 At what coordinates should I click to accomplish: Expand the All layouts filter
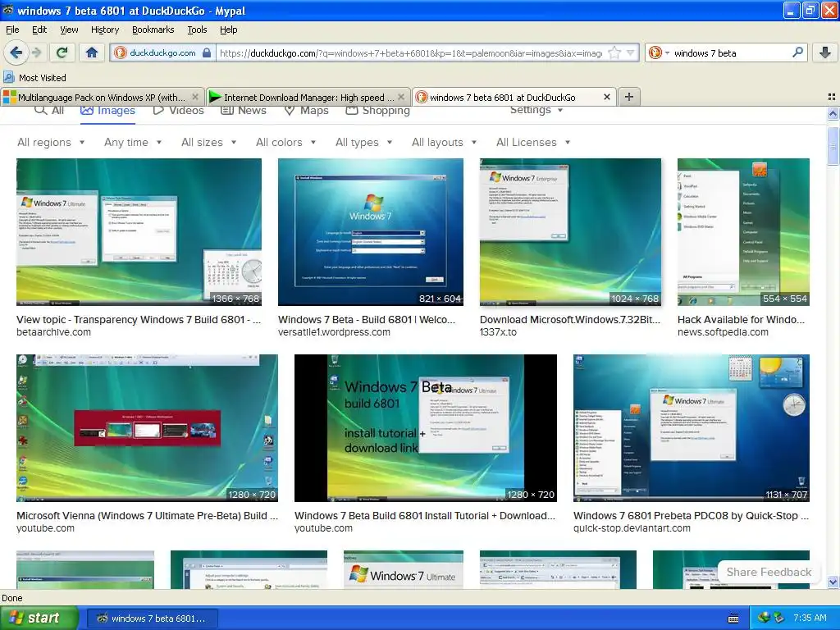444,142
